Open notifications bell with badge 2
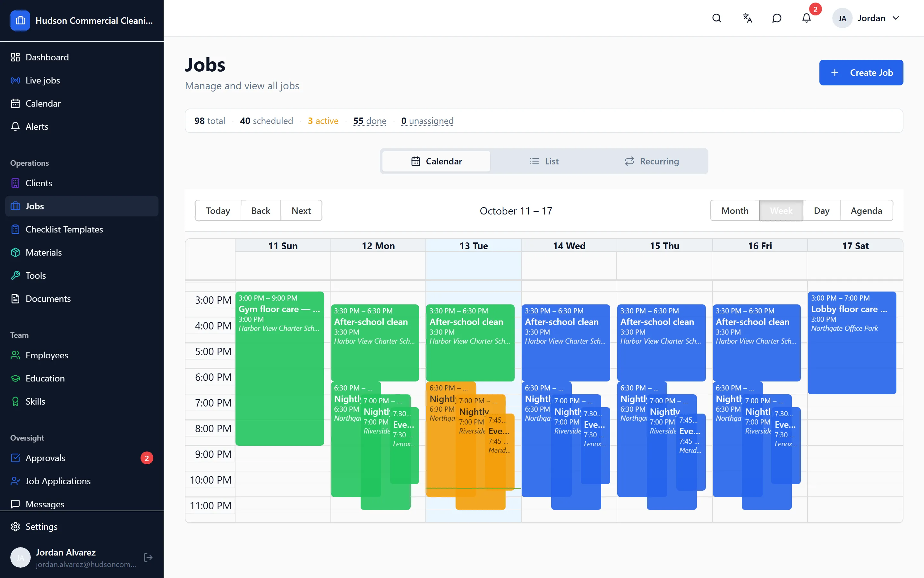 806,18
